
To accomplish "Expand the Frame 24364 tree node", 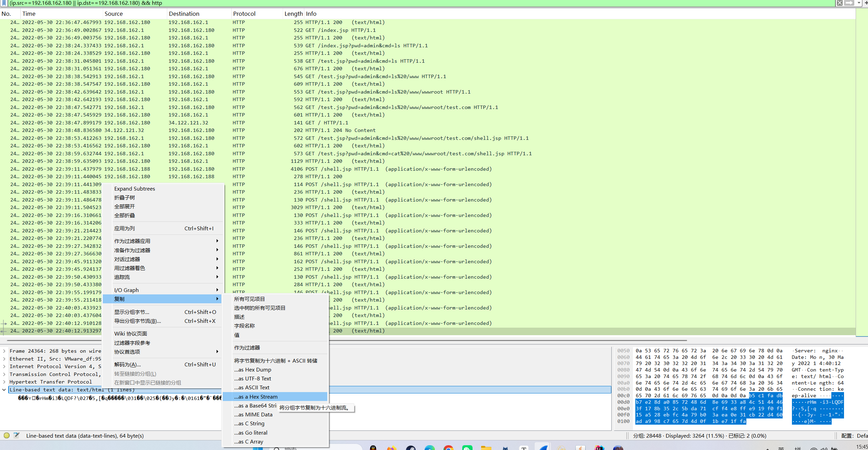I will (4, 351).
